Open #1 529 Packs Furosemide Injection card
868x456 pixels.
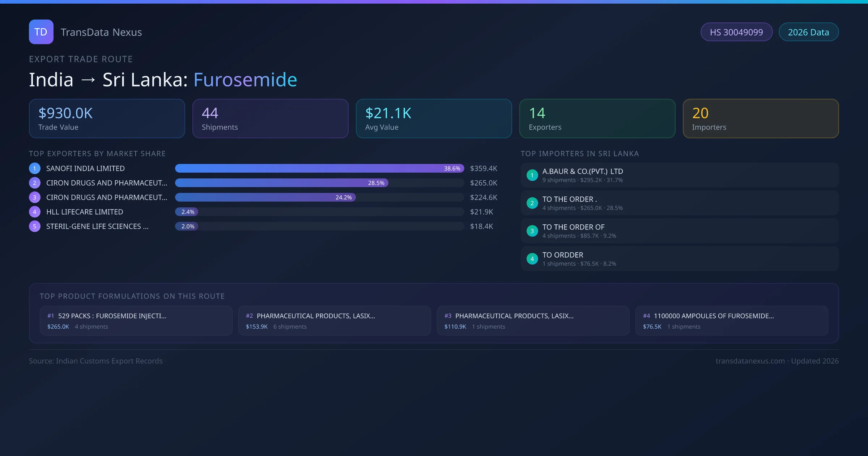(x=136, y=321)
